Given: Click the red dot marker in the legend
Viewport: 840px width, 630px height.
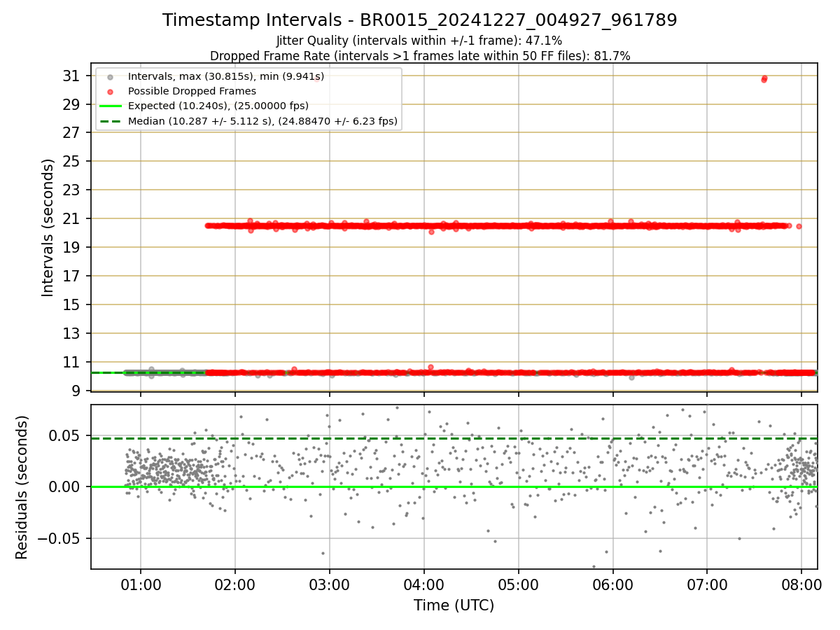Looking at the screenshot, I should pyautogui.click(x=109, y=91).
